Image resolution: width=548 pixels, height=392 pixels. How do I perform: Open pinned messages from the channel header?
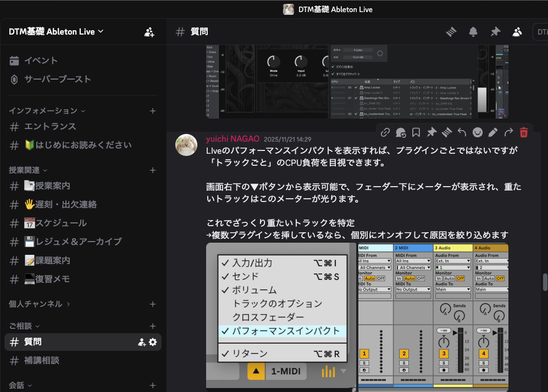pos(495,32)
